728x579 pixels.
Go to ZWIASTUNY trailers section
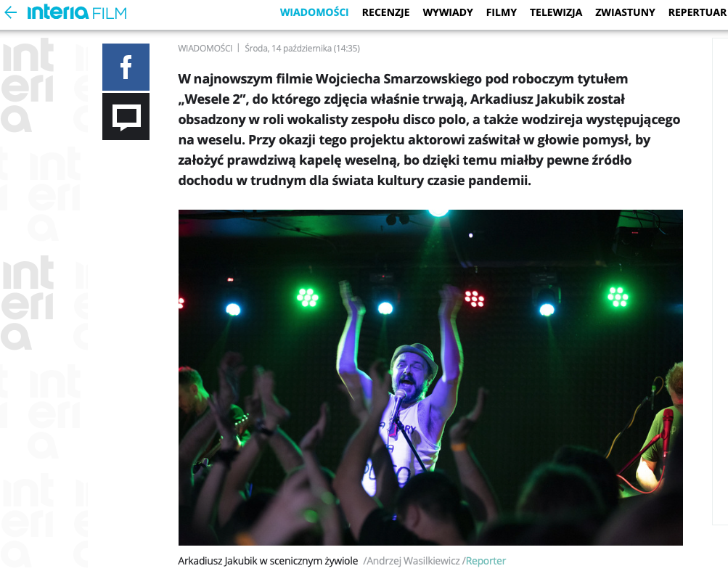click(625, 12)
